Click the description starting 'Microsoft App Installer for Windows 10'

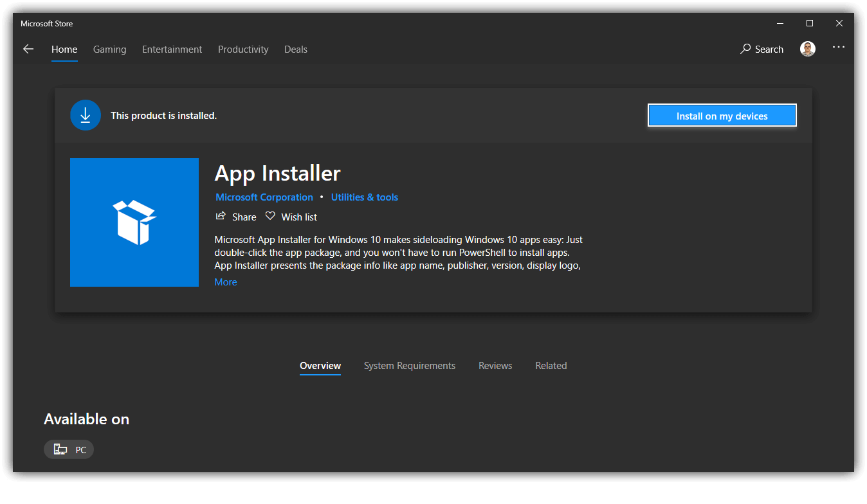[399, 253]
